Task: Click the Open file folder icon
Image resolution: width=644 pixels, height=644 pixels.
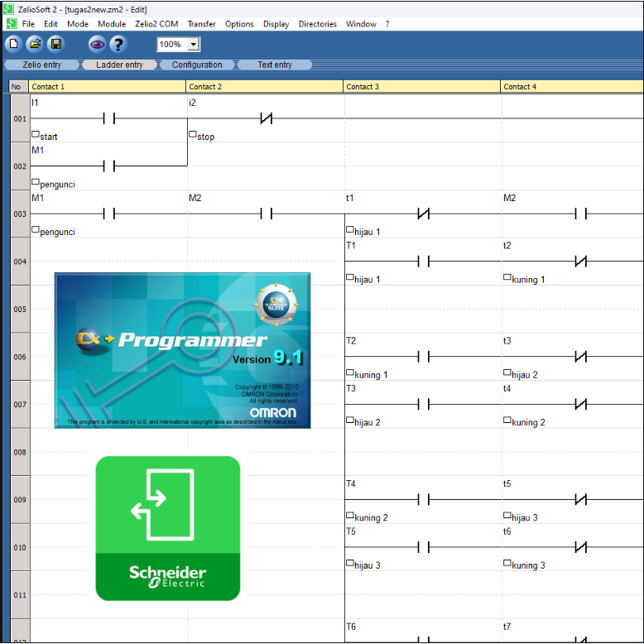Action: coord(35,44)
